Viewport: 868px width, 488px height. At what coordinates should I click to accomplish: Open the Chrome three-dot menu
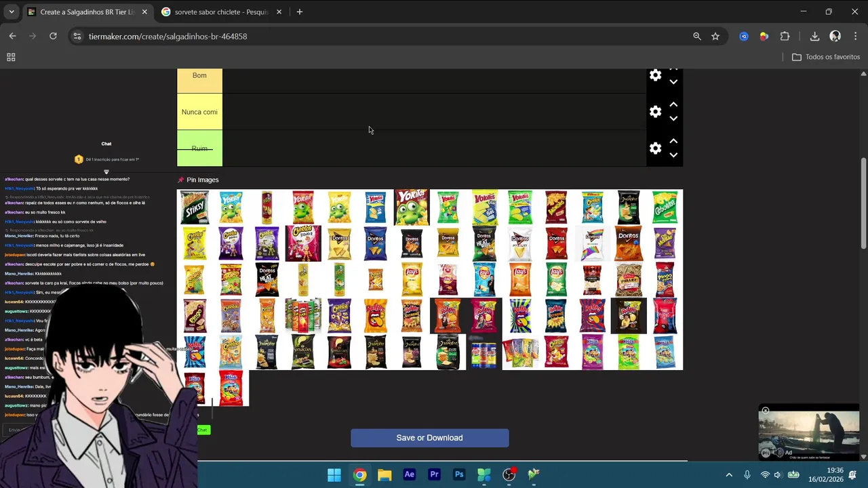click(x=855, y=36)
